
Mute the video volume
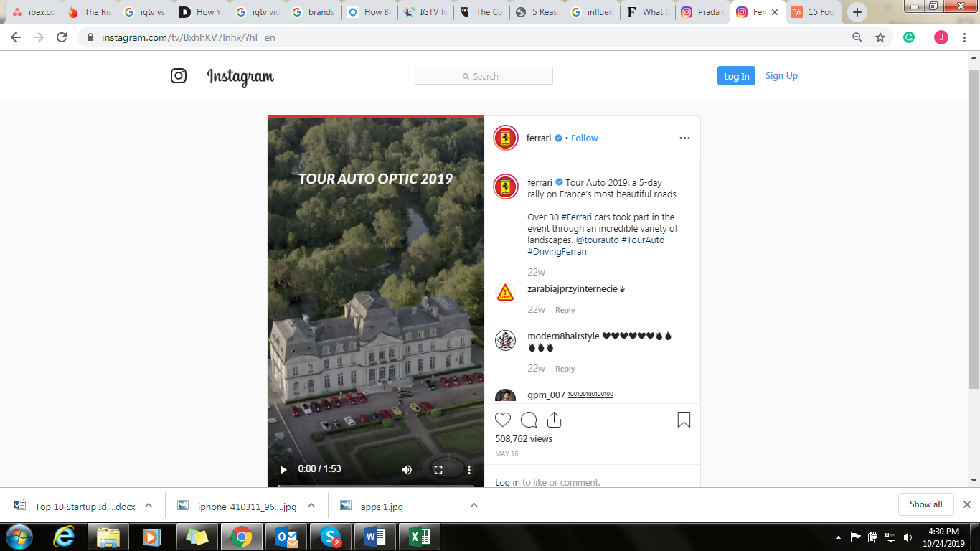[407, 470]
